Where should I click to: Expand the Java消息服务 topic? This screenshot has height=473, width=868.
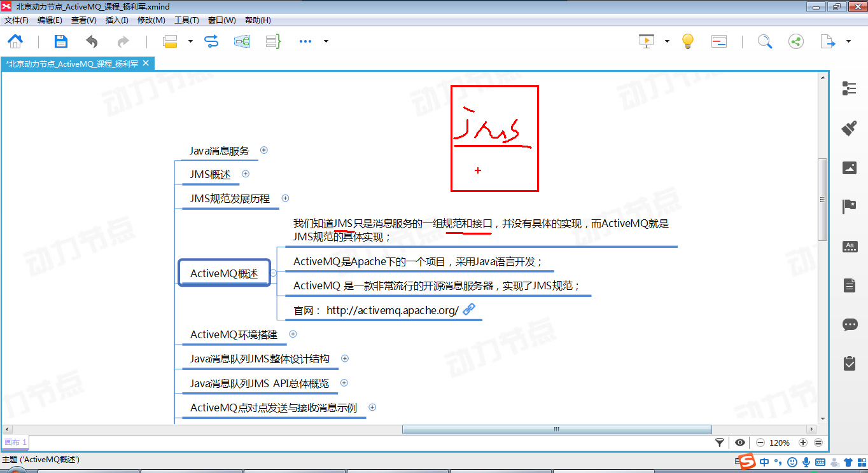pos(264,151)
